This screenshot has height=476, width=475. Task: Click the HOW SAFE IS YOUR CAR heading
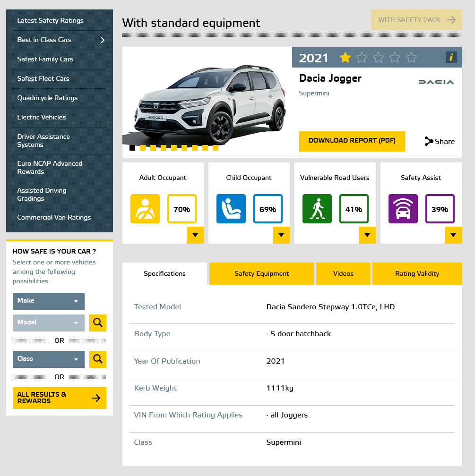tap(54, 251)
